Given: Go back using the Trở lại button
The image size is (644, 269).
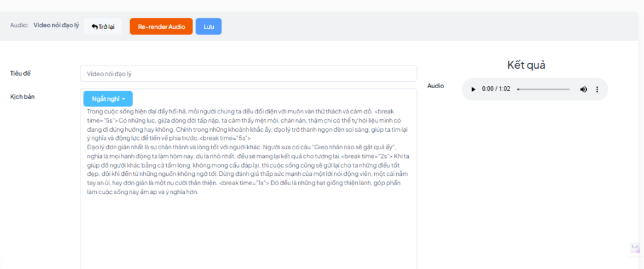Looking at the screenshot, I should [103, 26].
